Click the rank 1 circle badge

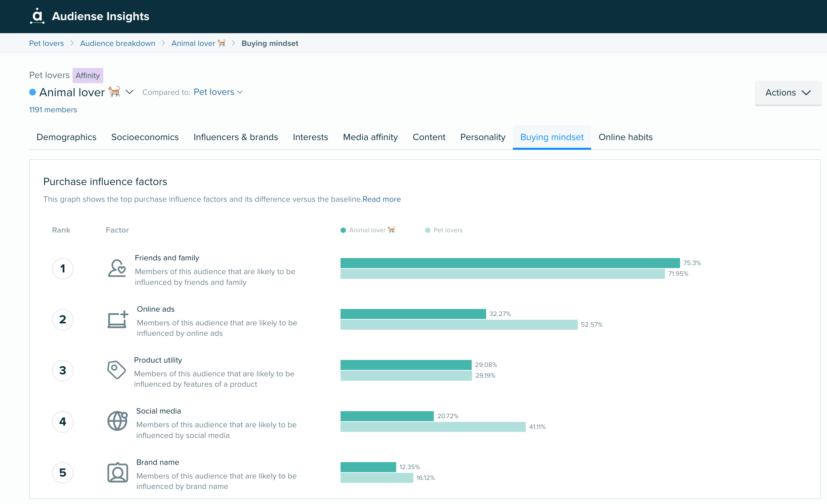tap(62, 268)
